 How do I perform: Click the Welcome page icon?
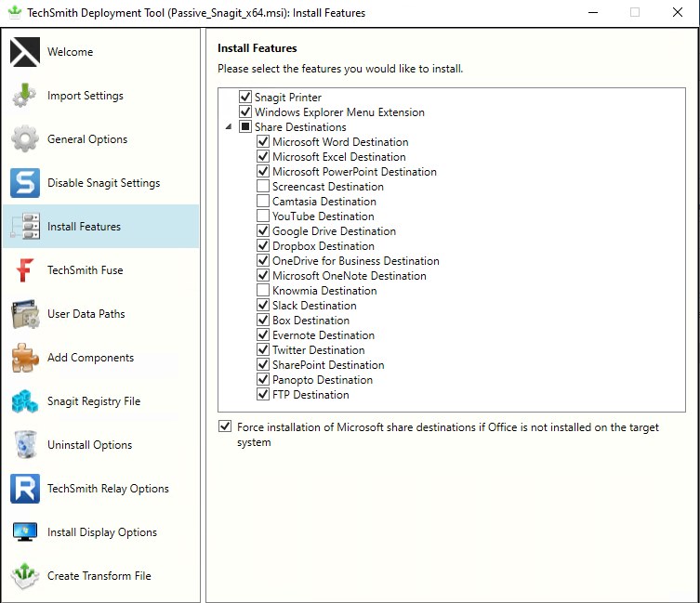(24, 52)
